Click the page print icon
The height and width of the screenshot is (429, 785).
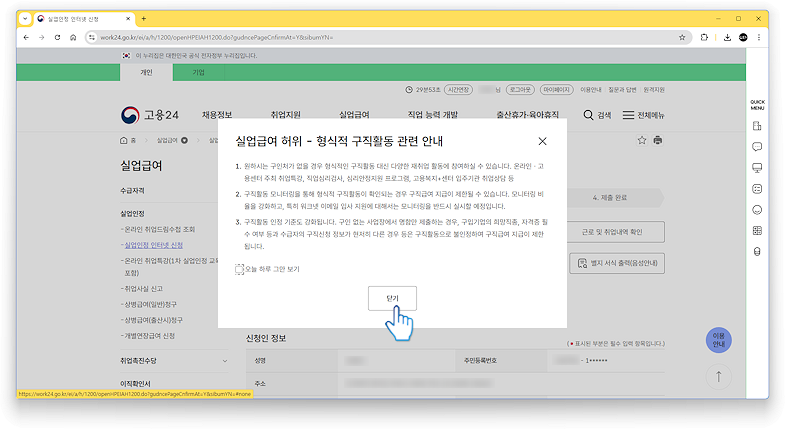[658, 141]
